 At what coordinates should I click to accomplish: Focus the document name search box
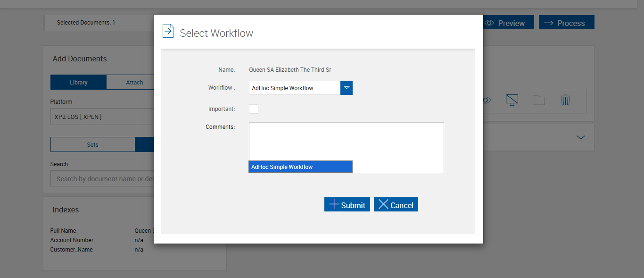point(102,179)
